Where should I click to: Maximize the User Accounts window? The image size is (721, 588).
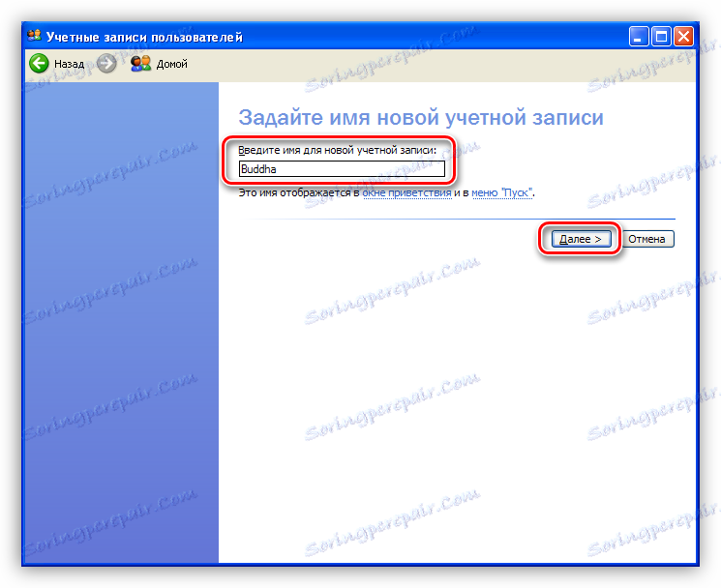coord(661,37)
